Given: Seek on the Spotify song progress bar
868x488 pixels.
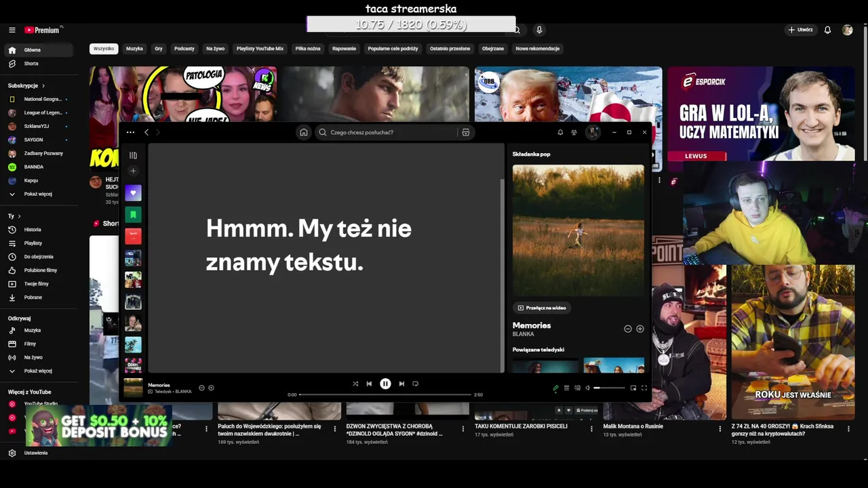Looking at the screenshot, I should [385, 394].
